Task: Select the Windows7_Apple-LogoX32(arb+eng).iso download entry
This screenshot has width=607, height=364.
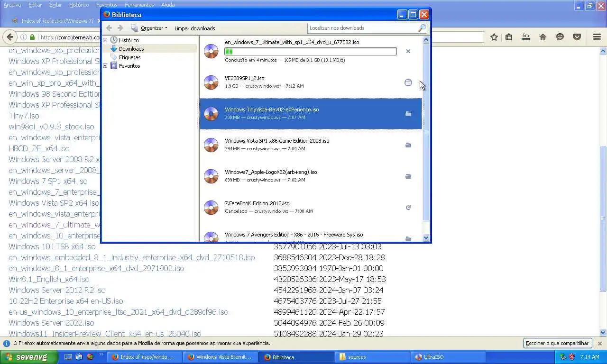Action: [x=311, y=176]
